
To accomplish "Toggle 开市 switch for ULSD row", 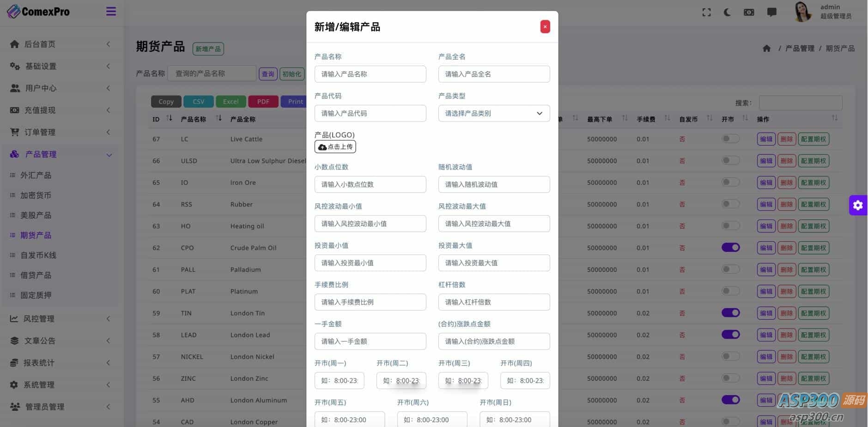I will click(730, 160).
